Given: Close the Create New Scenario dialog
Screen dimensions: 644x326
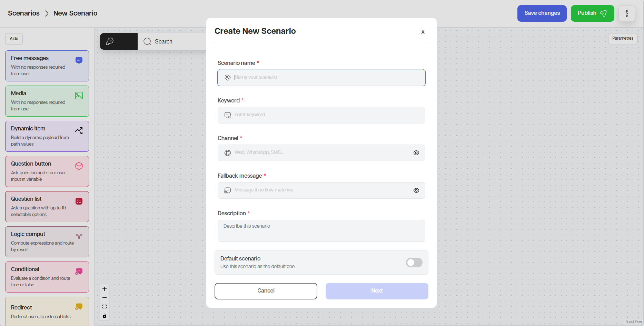Looking at the screenshot, I should (x=423, y=32).
